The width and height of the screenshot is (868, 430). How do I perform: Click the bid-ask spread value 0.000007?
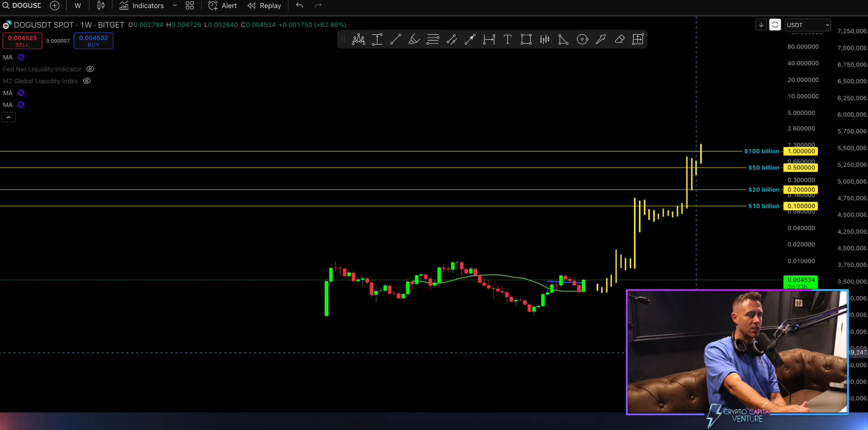(x=58, y=41)
